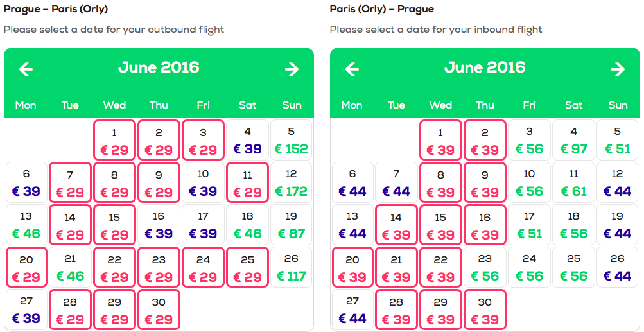Pick outbound June 30 for €29
Image resolution: width=644 pixels, height=332 pixels.
[x=159, y=310]
